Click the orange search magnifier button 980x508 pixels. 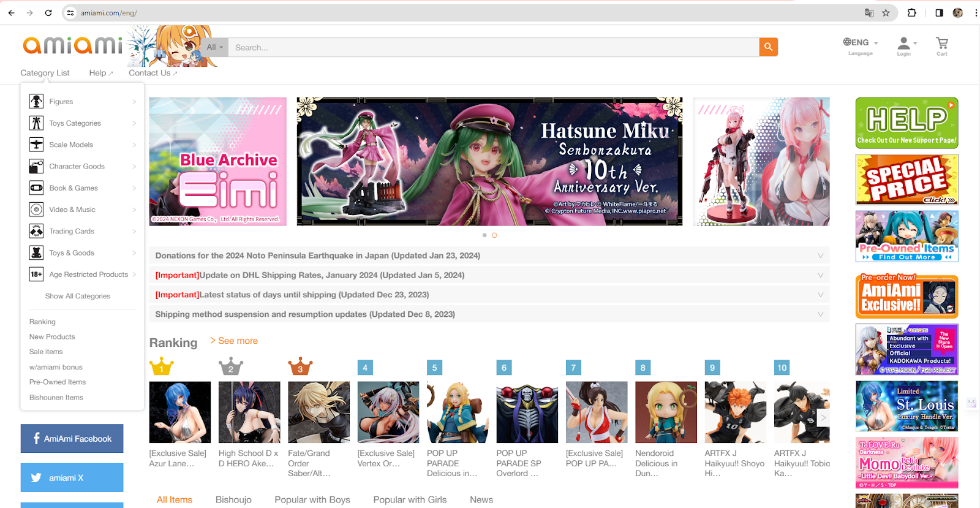pyautogui.click(x=768, y=47)
